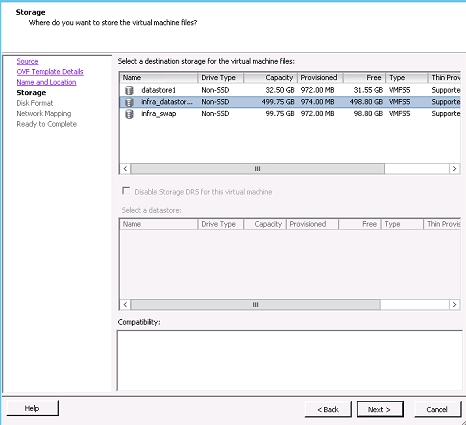This screenshot has height=425, width=466.
Task: Sort upper table by Capacity column
Action: tap(270, 78)
